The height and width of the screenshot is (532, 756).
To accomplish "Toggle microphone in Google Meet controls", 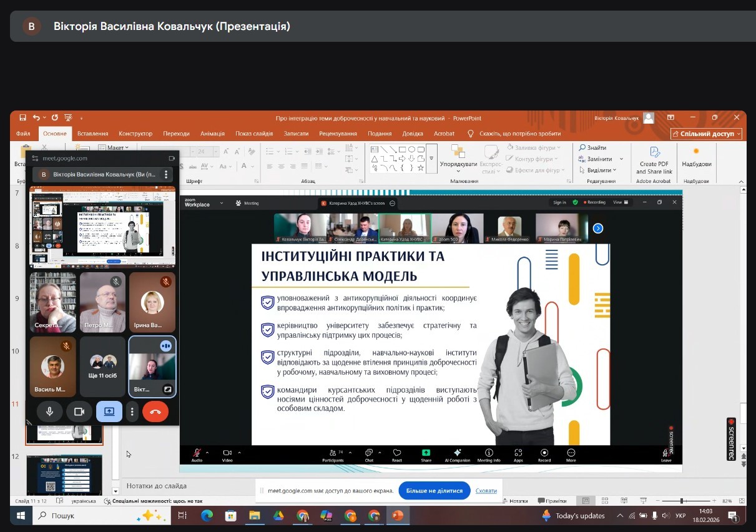I will click(x=49, y=411).
